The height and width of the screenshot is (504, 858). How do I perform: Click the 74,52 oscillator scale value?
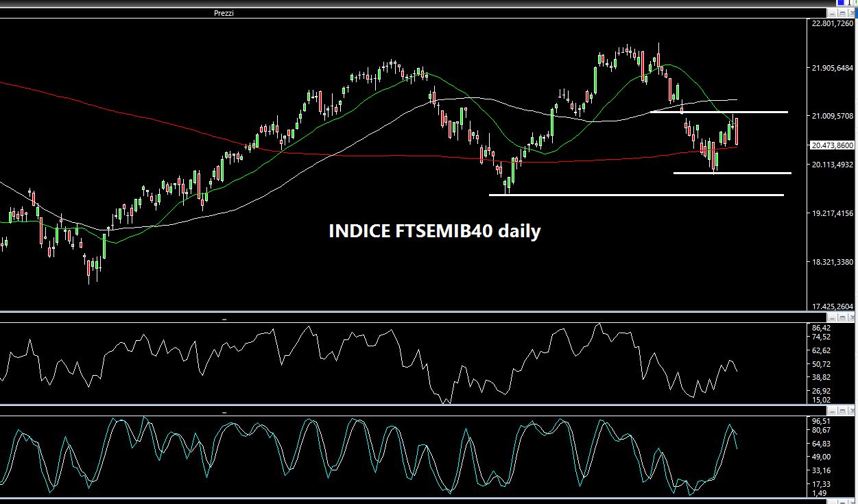pos(821,337)
